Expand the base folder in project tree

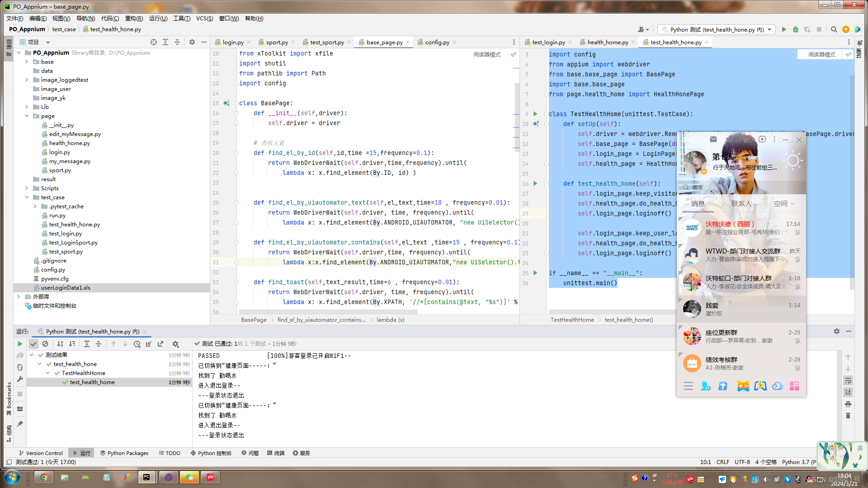click(27, 62)
